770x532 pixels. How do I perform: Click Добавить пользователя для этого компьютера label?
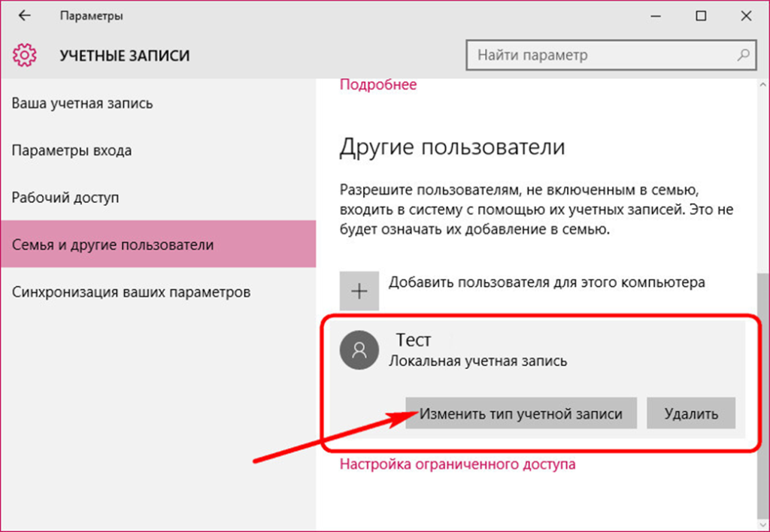click(547, 283)
